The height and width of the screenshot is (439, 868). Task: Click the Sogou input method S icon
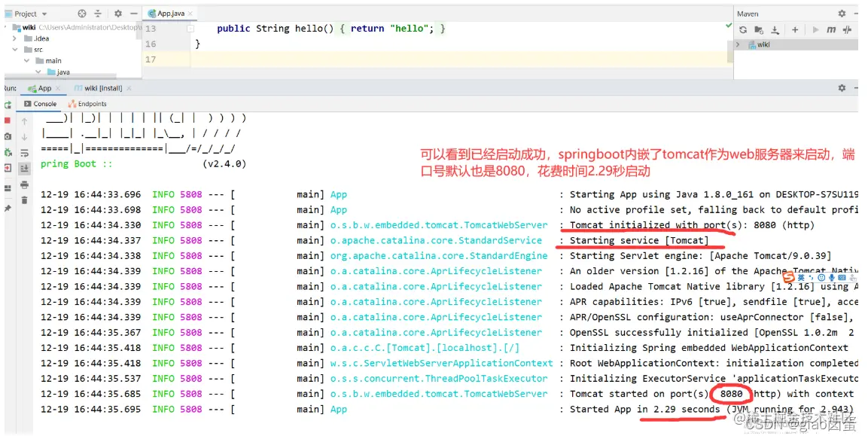tap(788, 277)
